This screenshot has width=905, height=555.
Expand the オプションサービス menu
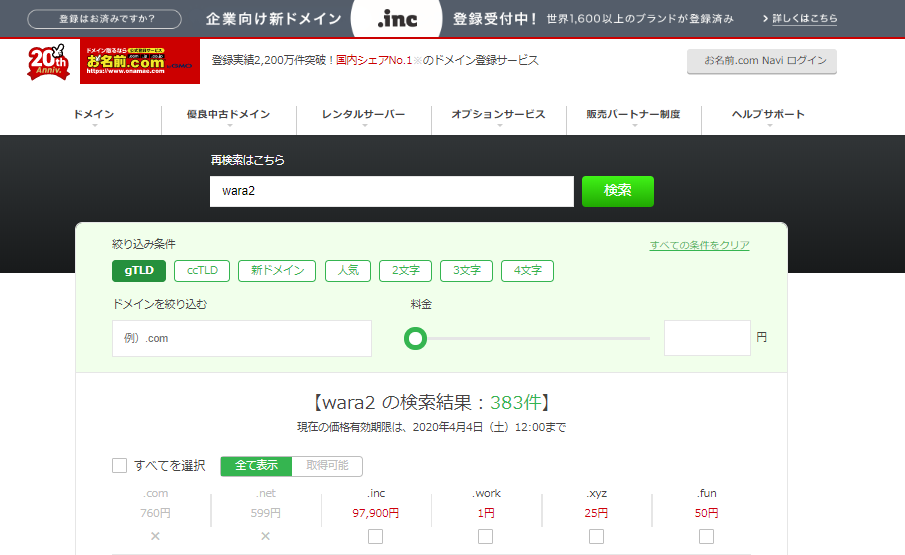pos(499,115)
